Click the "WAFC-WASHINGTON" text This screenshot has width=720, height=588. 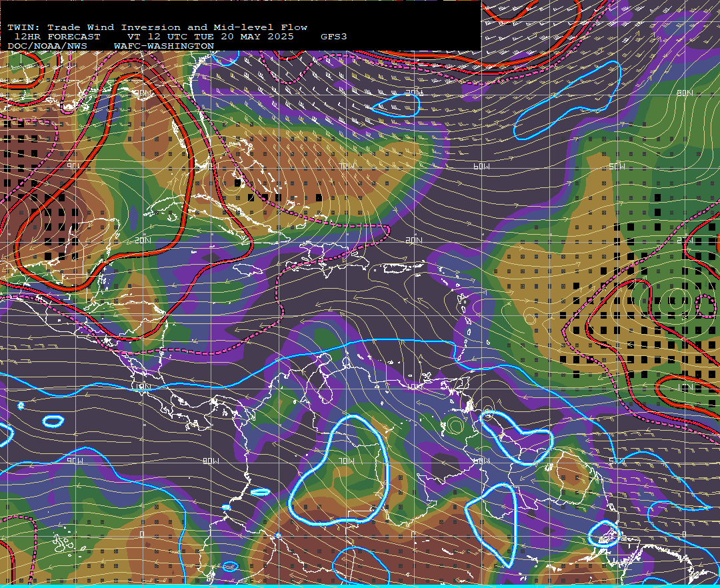pyautogui.click(x=164, y=47)
